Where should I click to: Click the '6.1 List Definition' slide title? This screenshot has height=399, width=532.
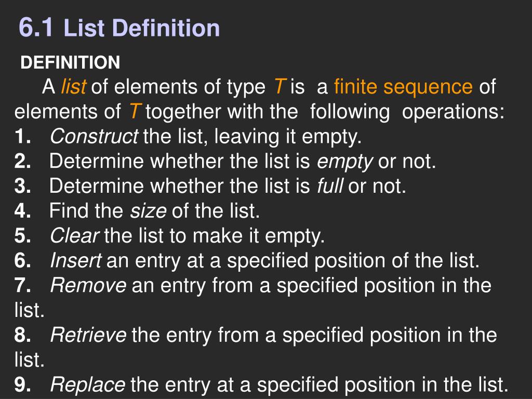119,28
